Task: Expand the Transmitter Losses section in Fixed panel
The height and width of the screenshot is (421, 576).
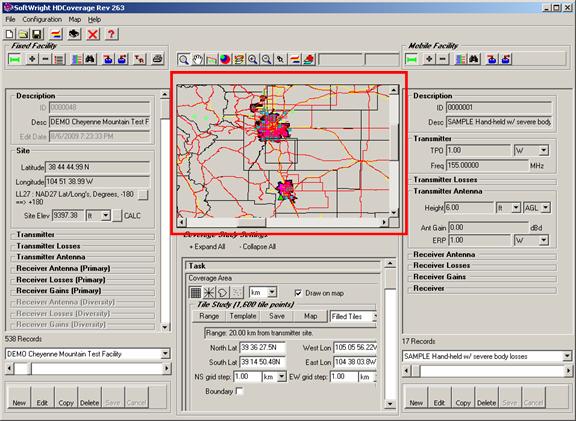Action: (x=48, y=246)
